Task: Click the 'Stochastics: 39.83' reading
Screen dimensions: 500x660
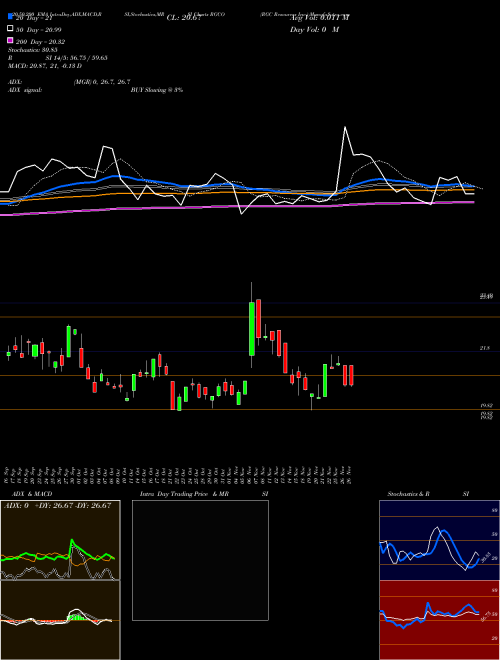Action: [32, 50]
